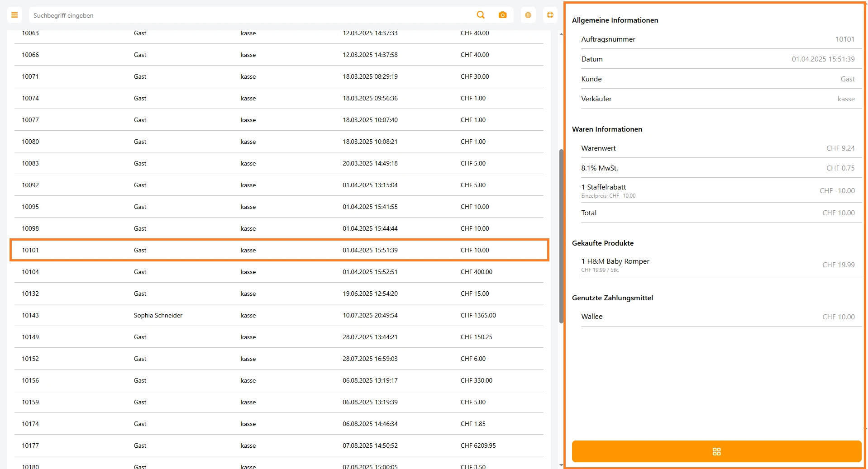Click the search magnifier icon
The height and width of the screenshot is (469, 868).
coord(481,15)
